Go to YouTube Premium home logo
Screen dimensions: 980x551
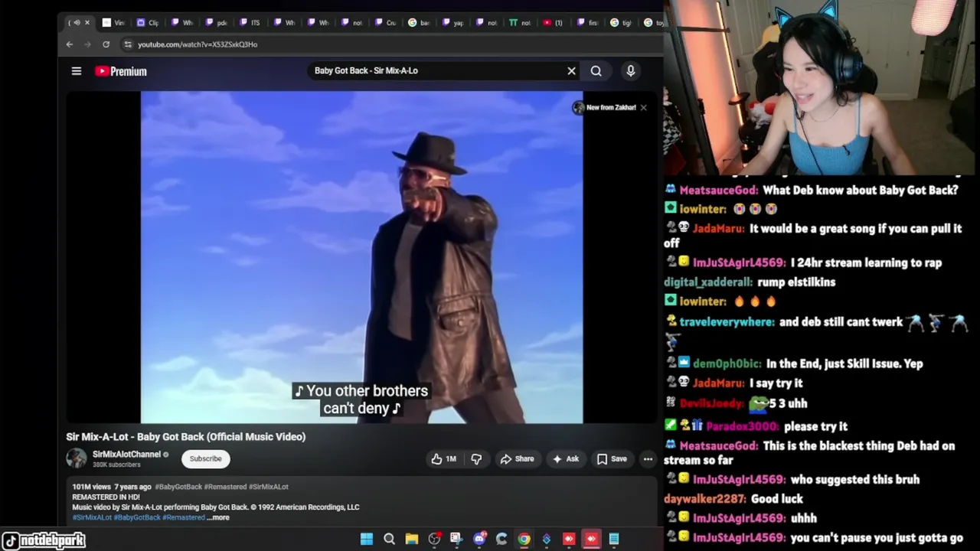pyautogui.click(x=121, y=71)
